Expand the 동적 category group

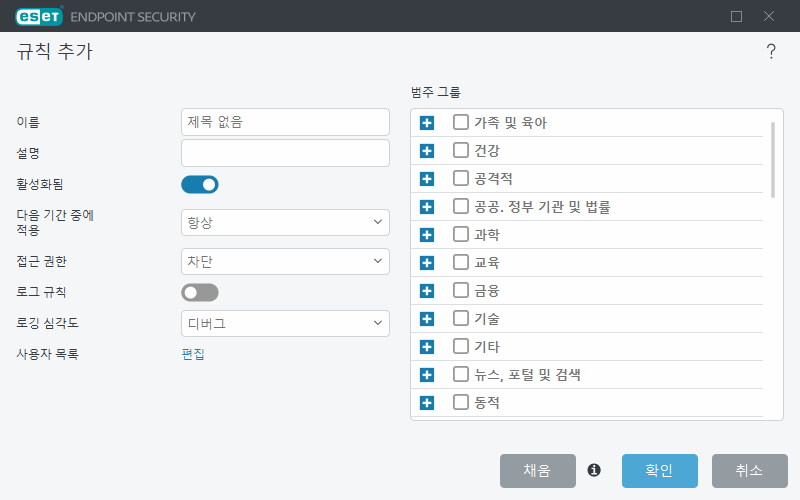427,403
